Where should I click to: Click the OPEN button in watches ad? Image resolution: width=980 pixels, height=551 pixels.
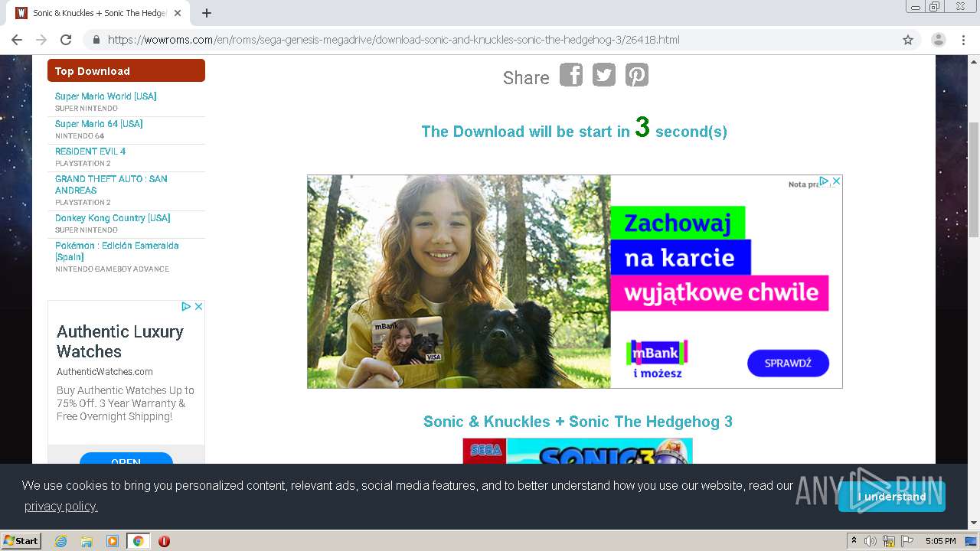pyautogui.click(x=126, y=460)
